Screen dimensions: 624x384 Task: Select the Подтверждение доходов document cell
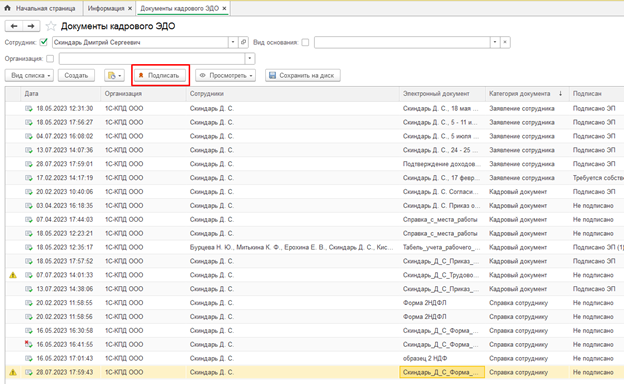(x=442, y=164)
